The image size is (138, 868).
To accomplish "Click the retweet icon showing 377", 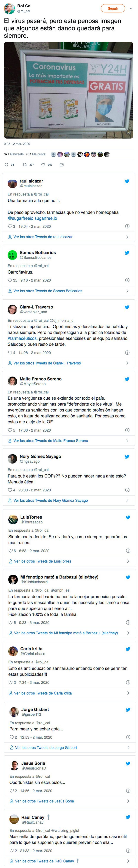I will (x=25, y=165).
